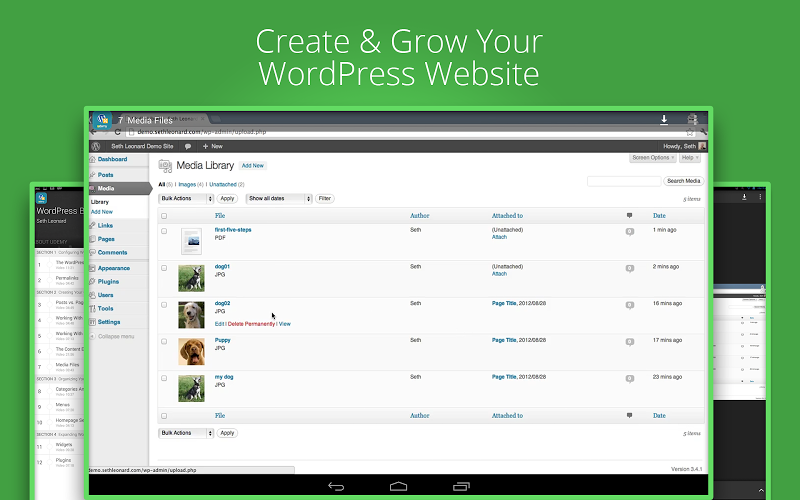
Task: Filter by Images tab
Action: 187,185
